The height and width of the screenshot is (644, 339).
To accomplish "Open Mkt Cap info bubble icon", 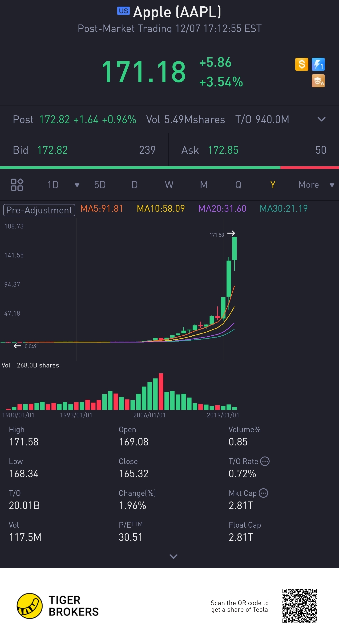I will pos(263,493).
